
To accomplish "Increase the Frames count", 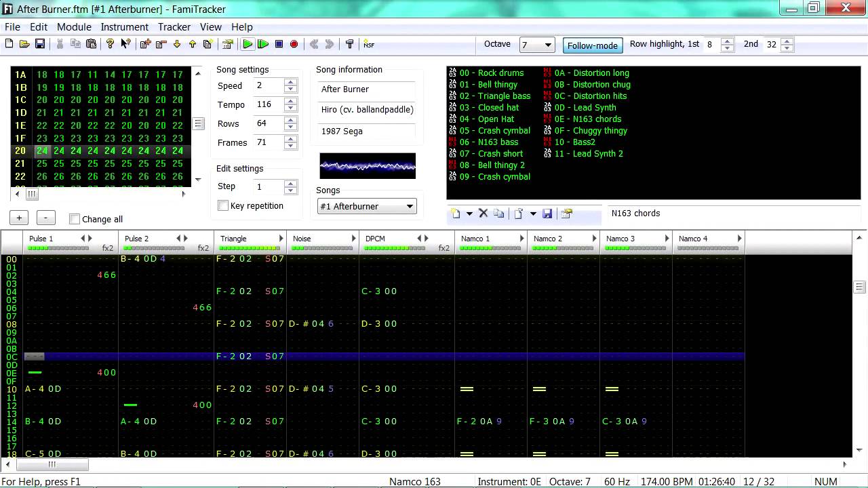I will tap(291, 140).
